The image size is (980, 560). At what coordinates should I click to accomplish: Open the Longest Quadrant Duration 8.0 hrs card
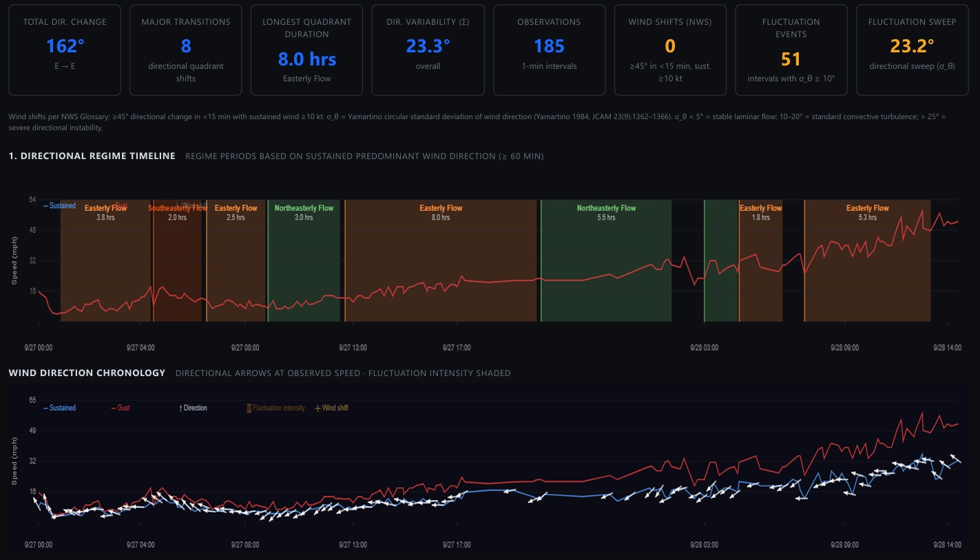(x=307, y=50)
